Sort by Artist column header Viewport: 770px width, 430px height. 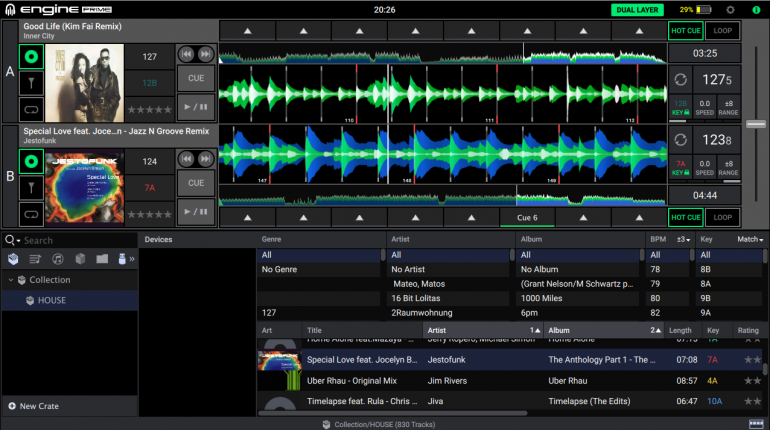pos(483,330)
